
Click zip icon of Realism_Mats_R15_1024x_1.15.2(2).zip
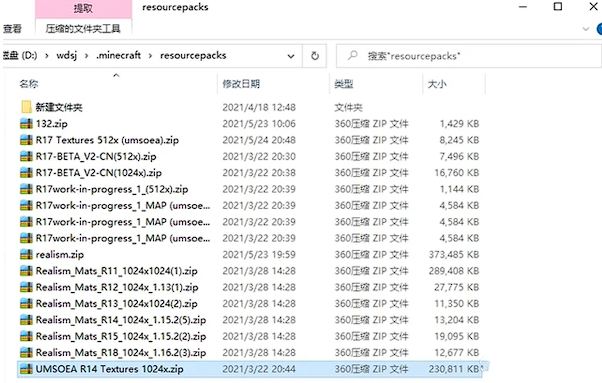[26, 336]
